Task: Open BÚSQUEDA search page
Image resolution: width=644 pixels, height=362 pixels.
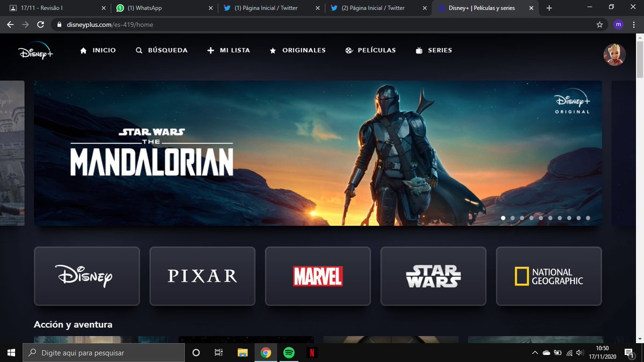Action: [x=162, y=50]
